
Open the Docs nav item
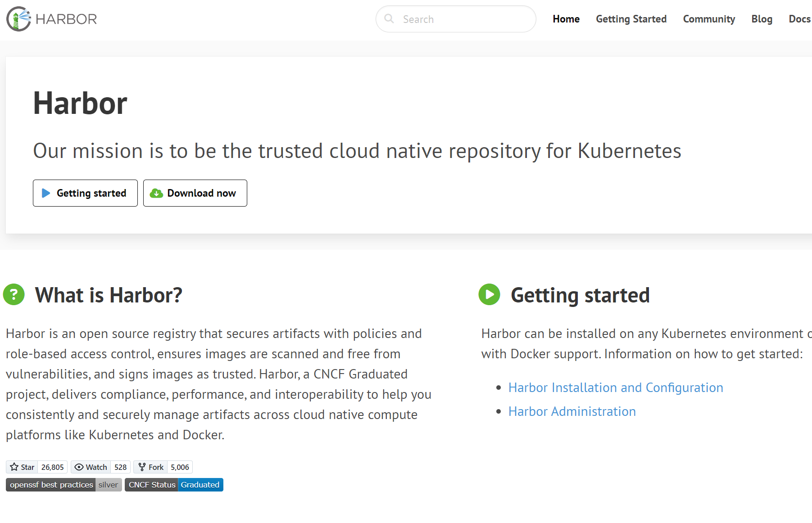(x=799, y=19)
